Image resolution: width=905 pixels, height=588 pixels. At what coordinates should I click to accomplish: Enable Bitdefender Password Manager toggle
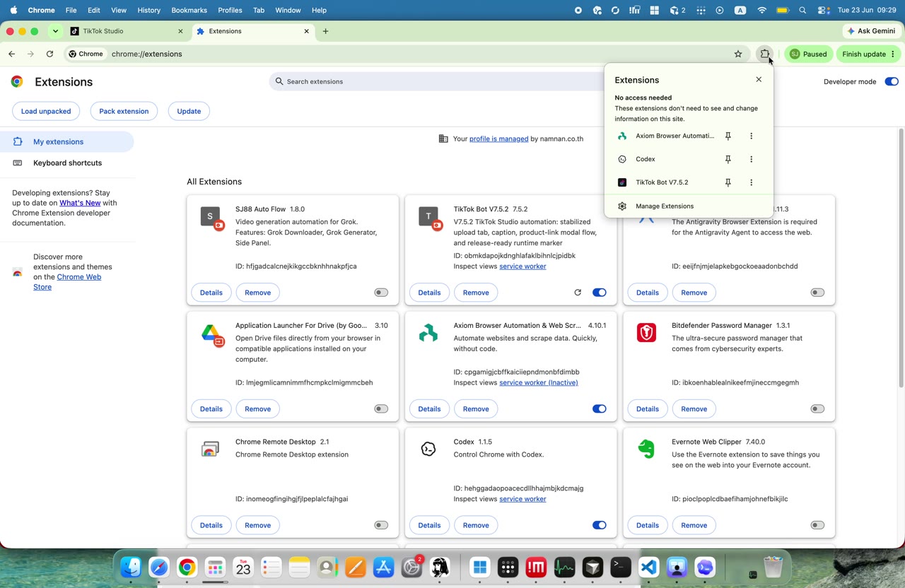click(817, 408)
